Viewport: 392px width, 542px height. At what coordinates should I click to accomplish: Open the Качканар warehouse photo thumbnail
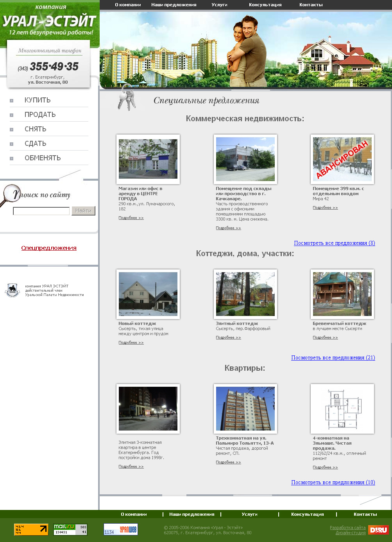pyautogui.click(x=245, y=159)
